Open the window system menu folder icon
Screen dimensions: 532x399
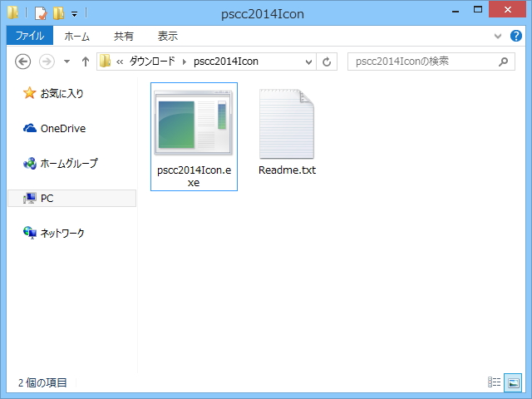coord(12,13)
